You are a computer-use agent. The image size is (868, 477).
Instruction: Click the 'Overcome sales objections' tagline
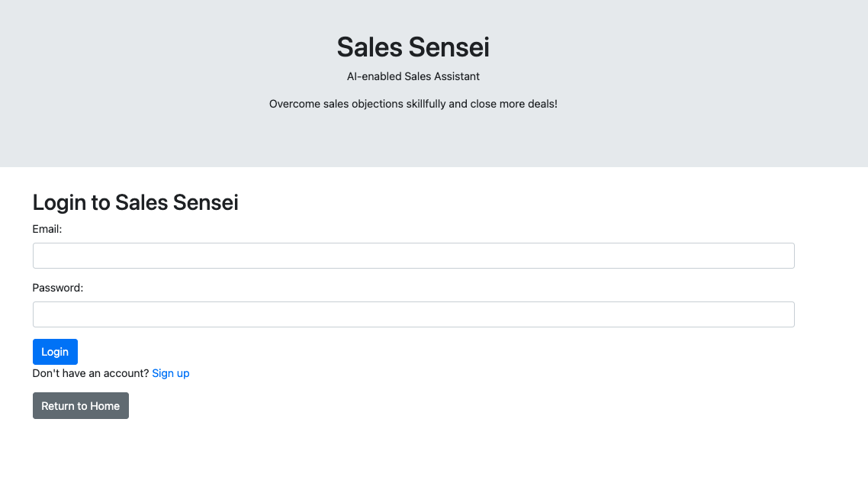click(x=413, y=104)
